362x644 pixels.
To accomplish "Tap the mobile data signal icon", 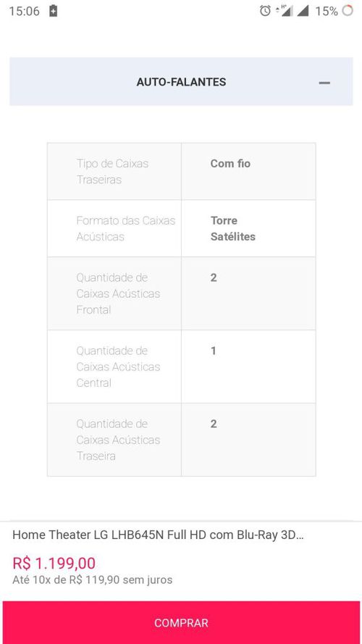I will pyautogui.click(x=285, y=11).
